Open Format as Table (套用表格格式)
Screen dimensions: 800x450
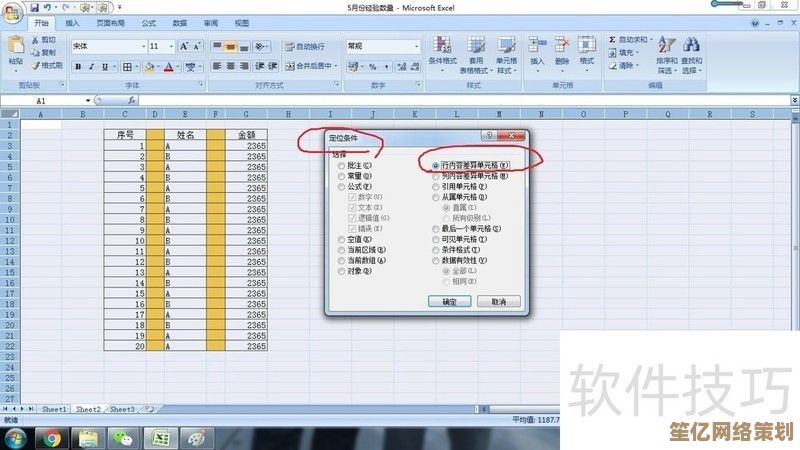pyautogui.click(x=476, y=55)
